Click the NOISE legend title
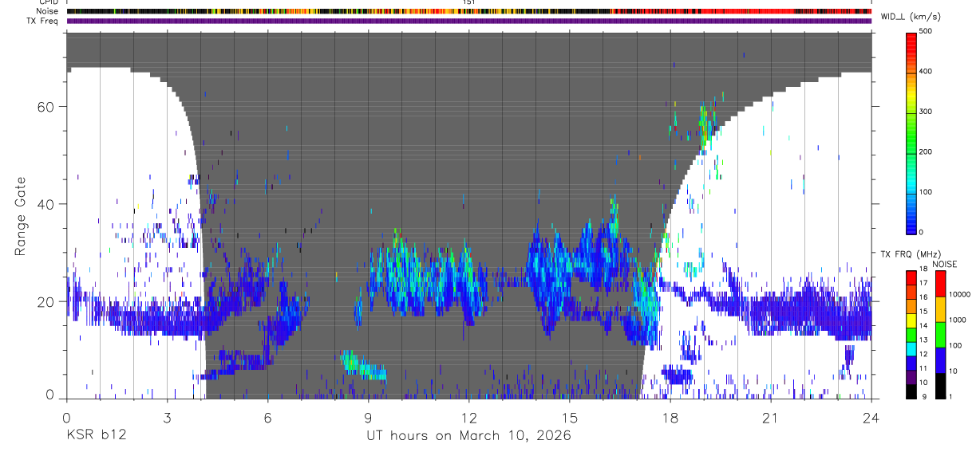This screenshot has width=980, height=452. [945, 264]
